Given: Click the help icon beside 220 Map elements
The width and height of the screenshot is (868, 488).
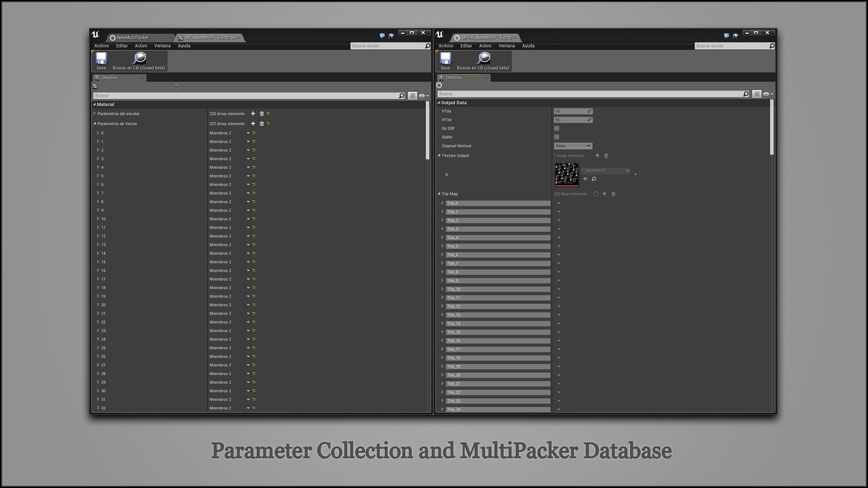Looking at the screenshot, I should 596,194.
